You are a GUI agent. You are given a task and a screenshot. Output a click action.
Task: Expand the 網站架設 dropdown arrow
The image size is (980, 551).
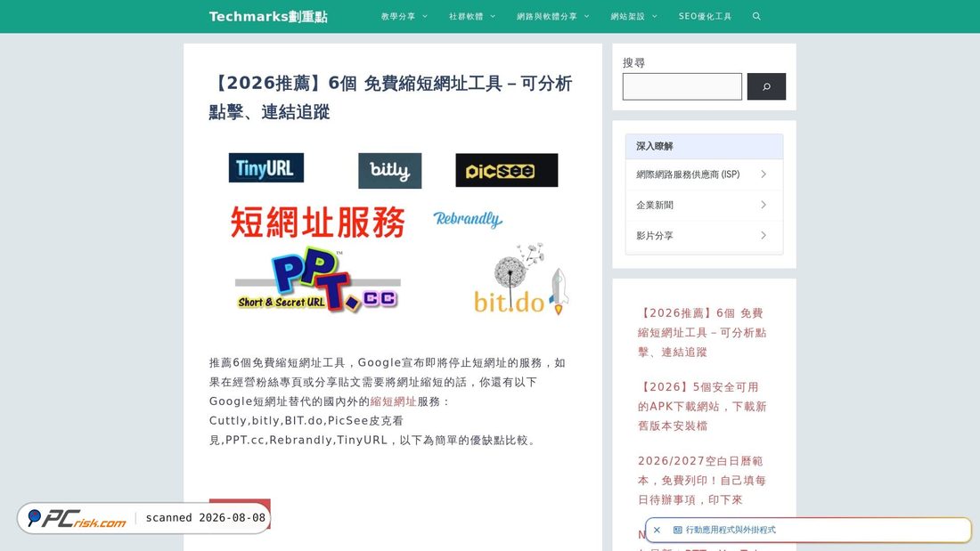click(x=655, y=16)
